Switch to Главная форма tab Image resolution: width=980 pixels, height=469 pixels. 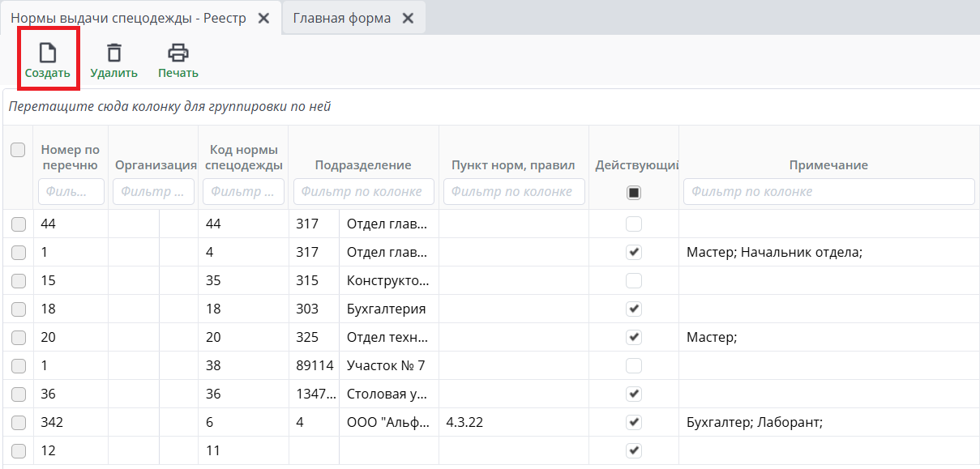coord(341,18)
